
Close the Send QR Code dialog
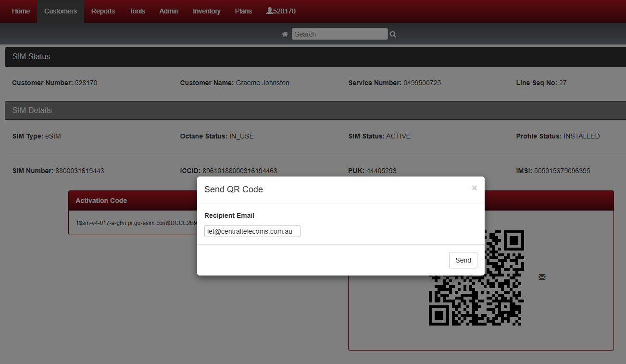tap(475, 188)
